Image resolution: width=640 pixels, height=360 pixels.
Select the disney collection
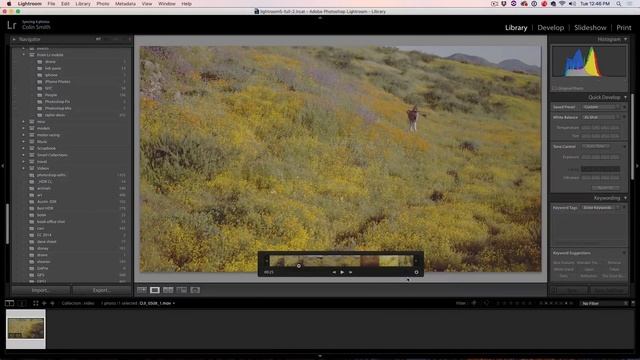point(43,248)
